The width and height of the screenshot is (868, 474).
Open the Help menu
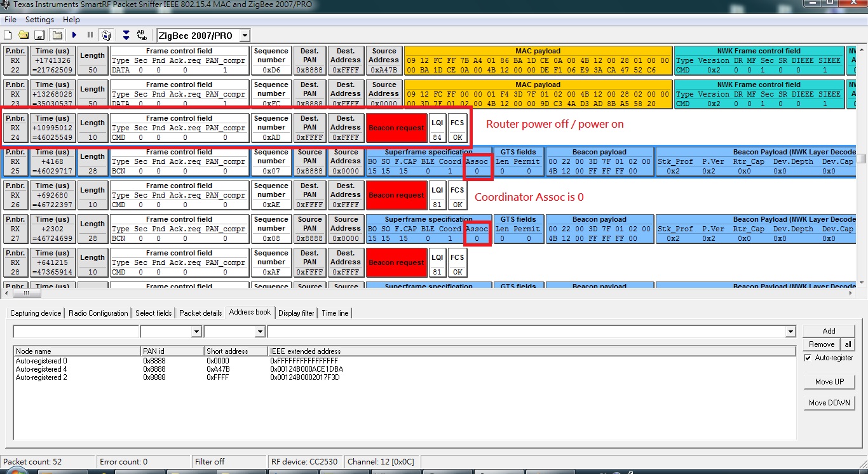click(x=71, y=20)
